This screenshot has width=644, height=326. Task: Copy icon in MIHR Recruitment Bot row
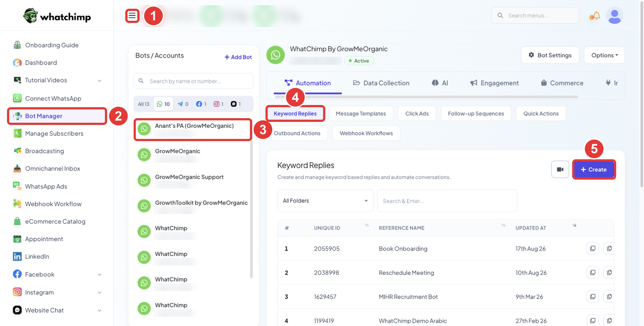coord(593,297)
